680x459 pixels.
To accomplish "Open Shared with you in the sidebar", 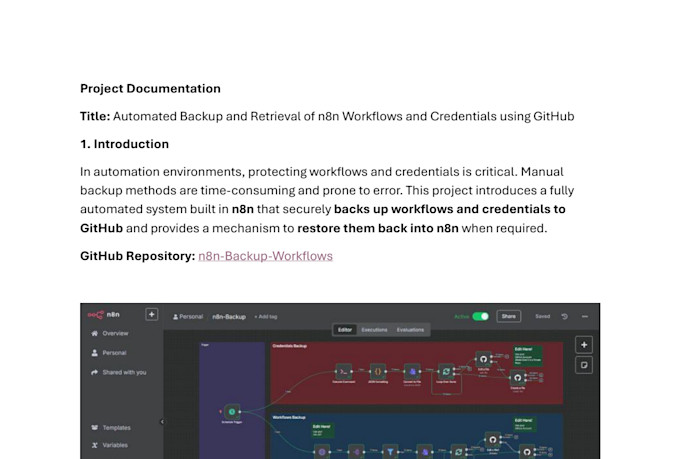I will [118, 372].
